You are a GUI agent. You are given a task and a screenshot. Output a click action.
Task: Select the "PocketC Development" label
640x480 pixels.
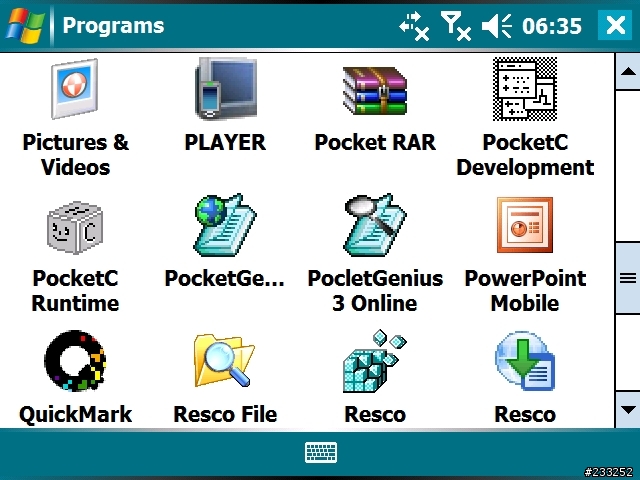pos(525,155)
